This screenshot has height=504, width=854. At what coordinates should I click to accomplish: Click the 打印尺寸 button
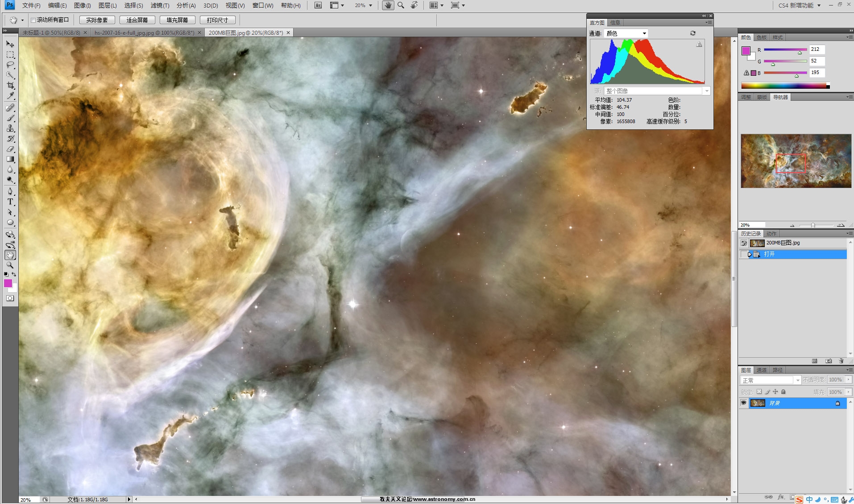pyautogui.click(x=217, y=20)
